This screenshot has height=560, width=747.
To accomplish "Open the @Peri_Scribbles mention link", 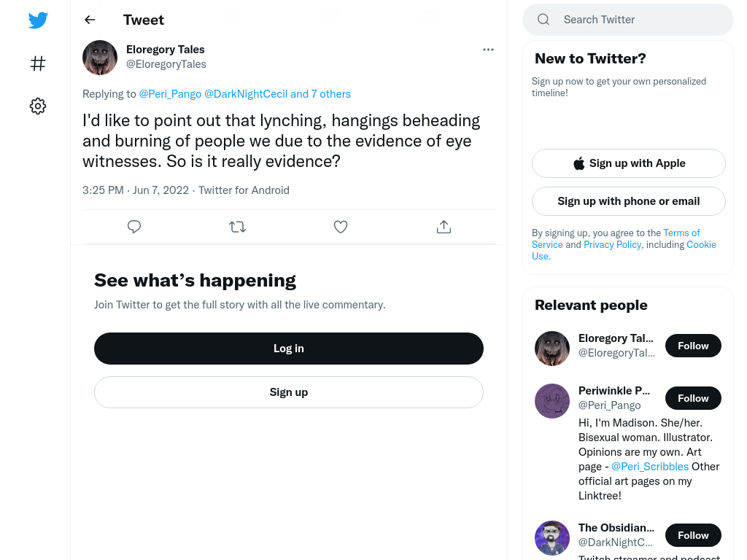I will 650,467.
